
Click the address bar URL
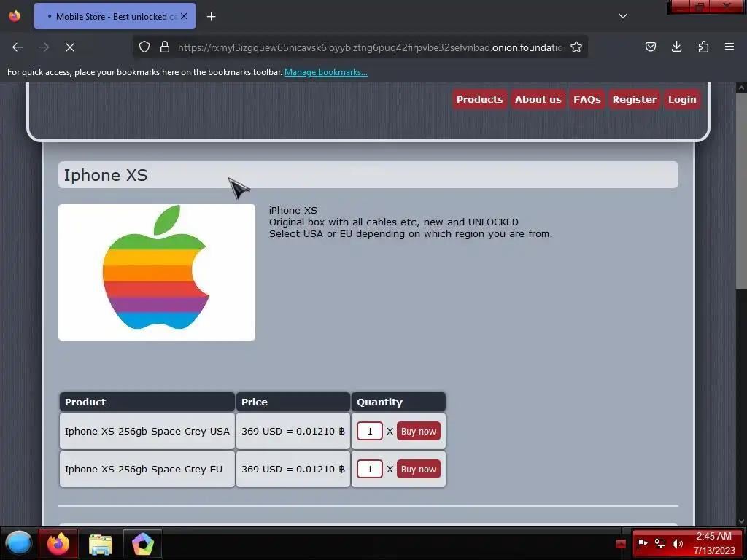pos(370,47)
